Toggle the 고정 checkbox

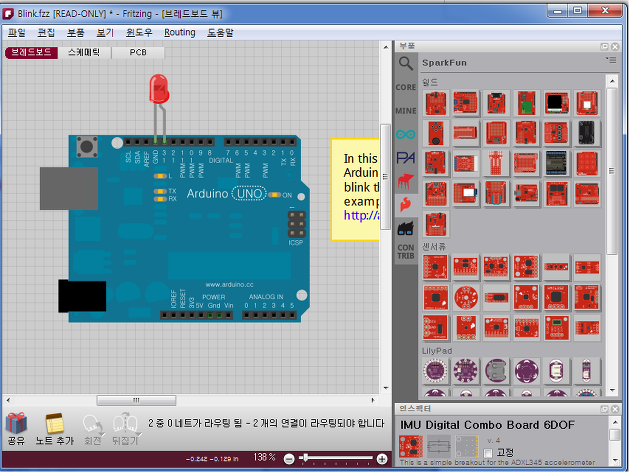[x=488, y=453]
